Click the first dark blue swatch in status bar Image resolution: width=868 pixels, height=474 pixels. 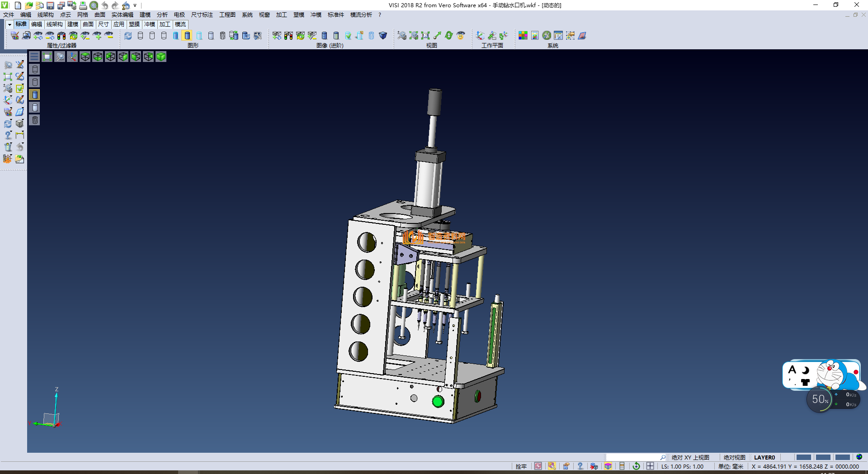tap(803, 457)
